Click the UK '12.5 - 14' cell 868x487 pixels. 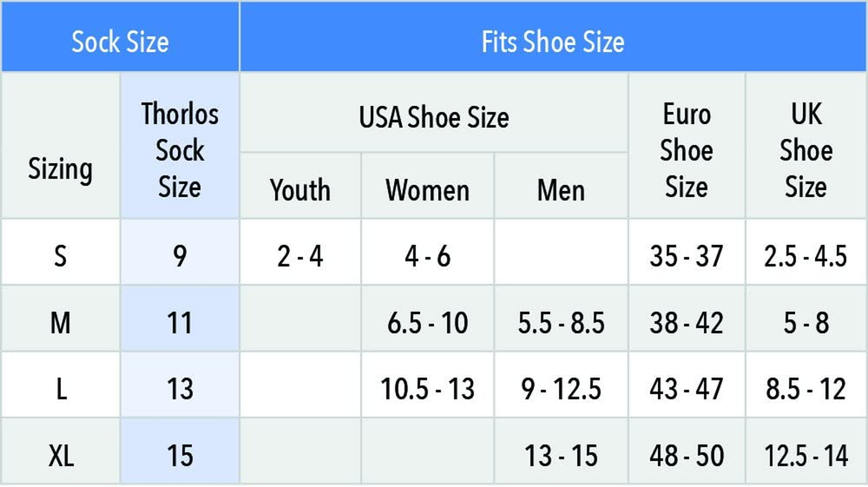tap(806, 455)
